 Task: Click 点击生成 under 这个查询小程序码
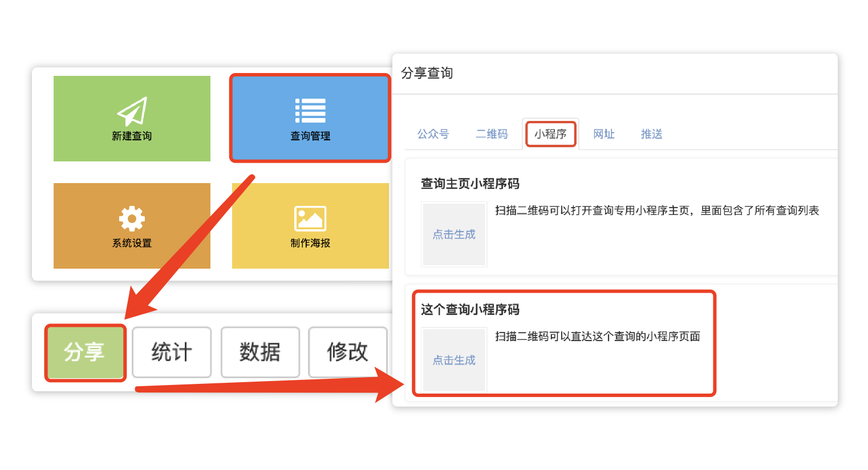(x=454, y=360)
